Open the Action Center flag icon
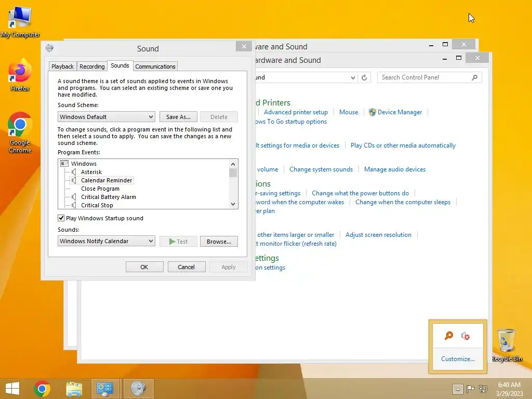Screen dimensions: 532x399 coord(470,389)
